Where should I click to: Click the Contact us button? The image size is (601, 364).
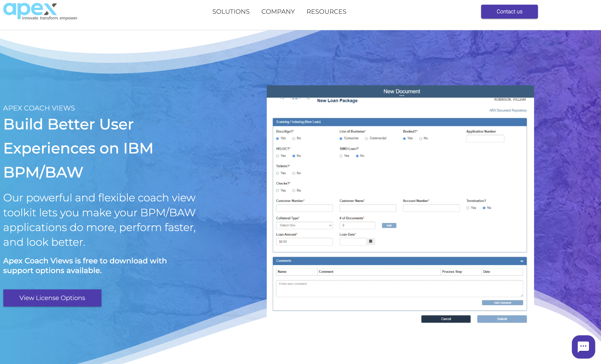point(509,11)
